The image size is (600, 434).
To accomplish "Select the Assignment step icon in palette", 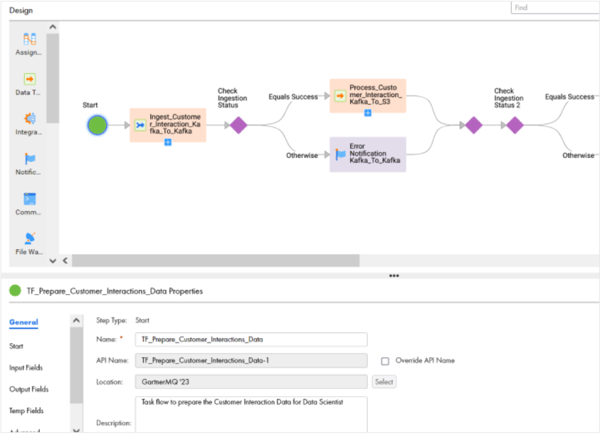I will tap(29, 39).
